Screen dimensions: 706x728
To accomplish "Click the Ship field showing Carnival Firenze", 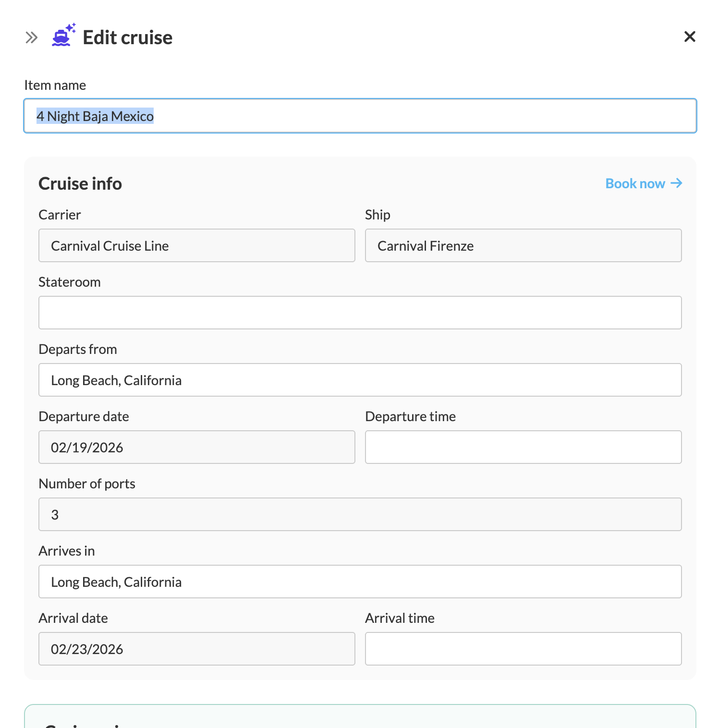I will (x=523, y=246).
